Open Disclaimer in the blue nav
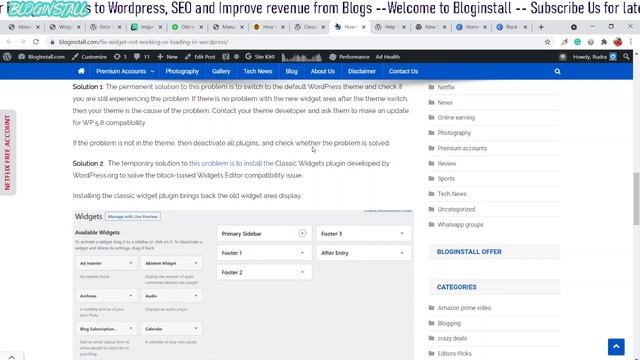 pos(362,71)
